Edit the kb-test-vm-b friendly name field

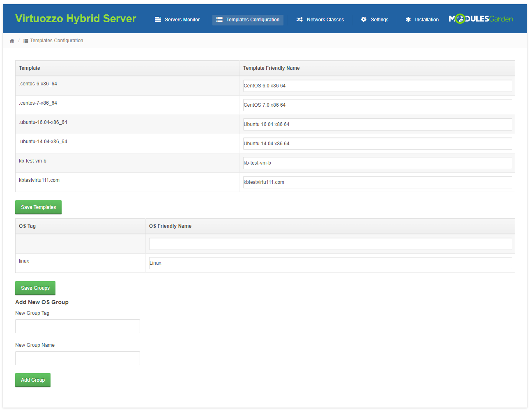(378, 163)
